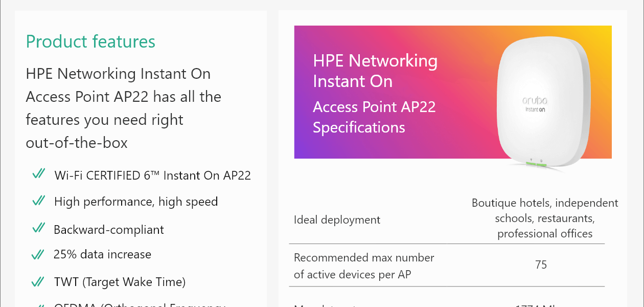644x307 pixels.
Task: Click the aruba Instant On logo on device
Action: 535,103
